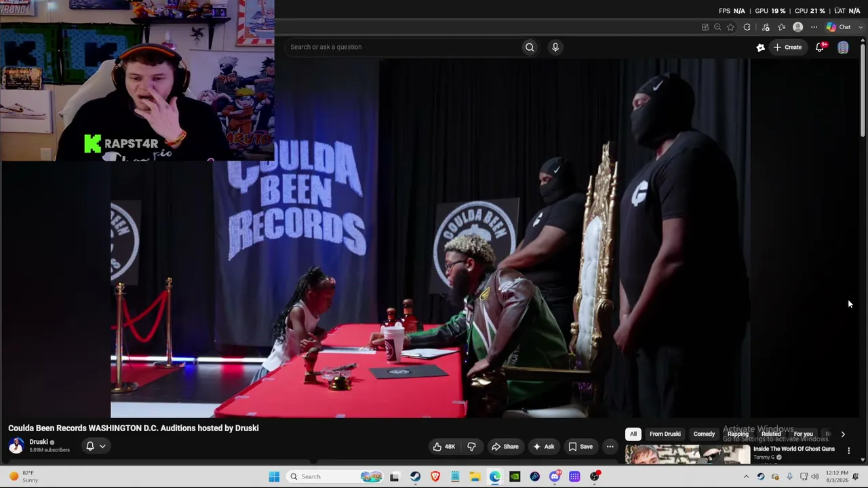Like the video with thumbs up
Viewport: 868px width, 488px height.
point(444,447)
